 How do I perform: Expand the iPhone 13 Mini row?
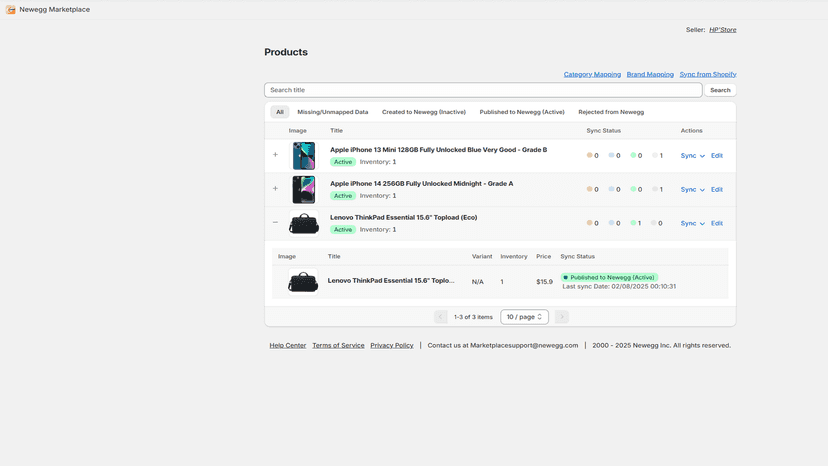tap(275, 155)
